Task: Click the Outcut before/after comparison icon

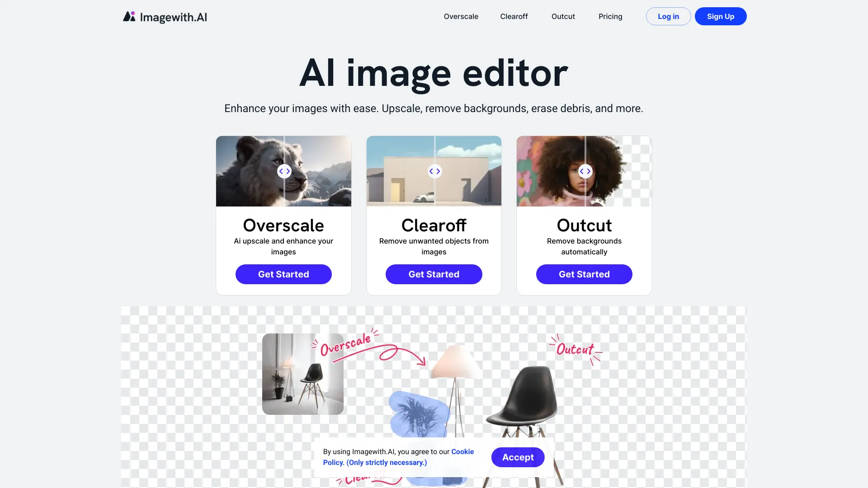Action: pyautogui.click(x=584, y=171)
